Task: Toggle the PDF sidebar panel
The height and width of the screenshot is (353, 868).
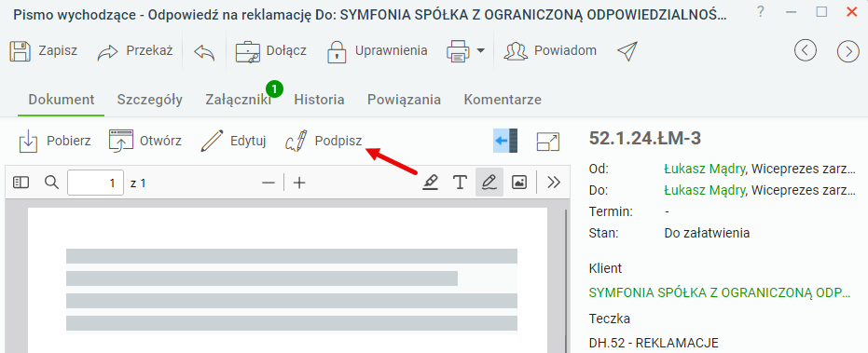Action: tap(21, 183)
